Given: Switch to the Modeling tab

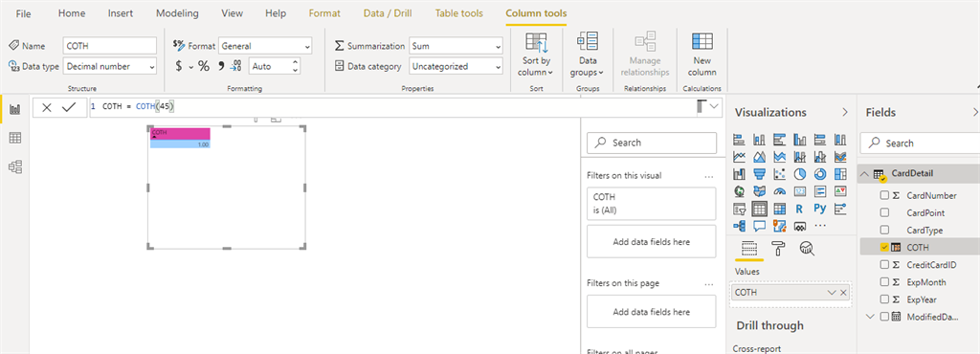Looking at the screenshot, I should 177,13.
